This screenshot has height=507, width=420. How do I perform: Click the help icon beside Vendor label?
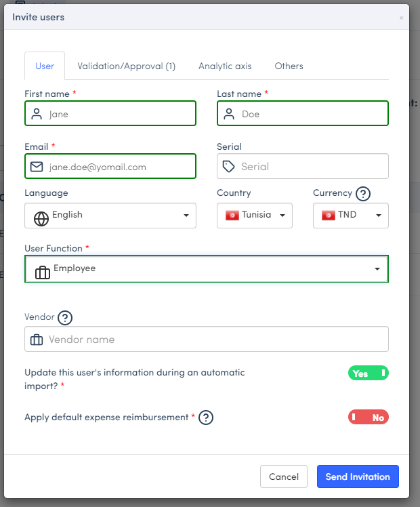(65, 317)
